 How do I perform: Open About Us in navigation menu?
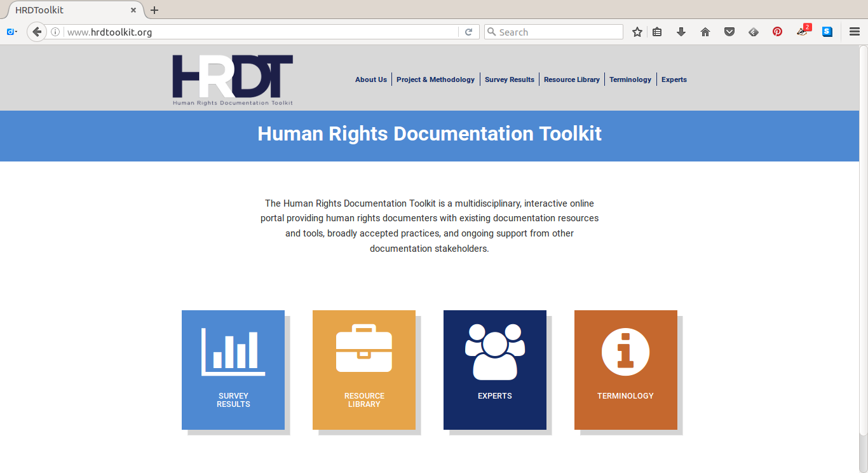pos(370,79)
